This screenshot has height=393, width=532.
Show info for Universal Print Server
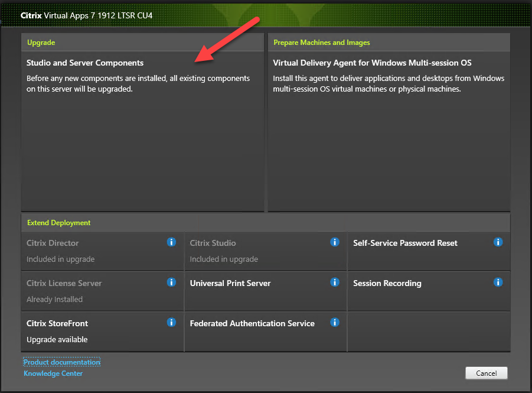tap(335, 282)
